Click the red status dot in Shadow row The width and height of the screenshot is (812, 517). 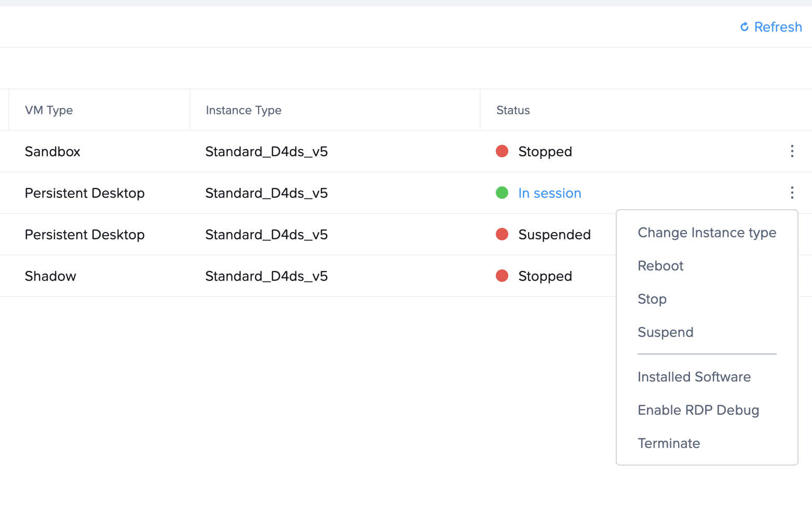coord(502,276)
